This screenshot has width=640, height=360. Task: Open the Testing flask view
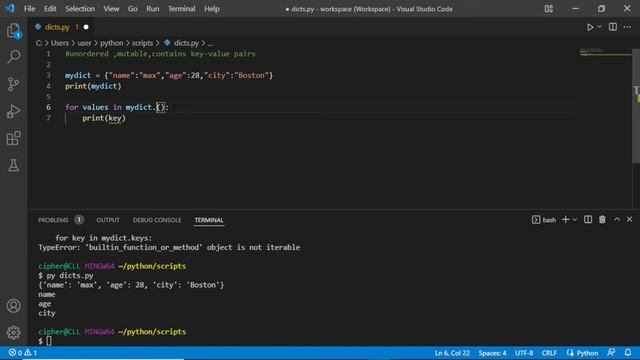click(13, 165)
